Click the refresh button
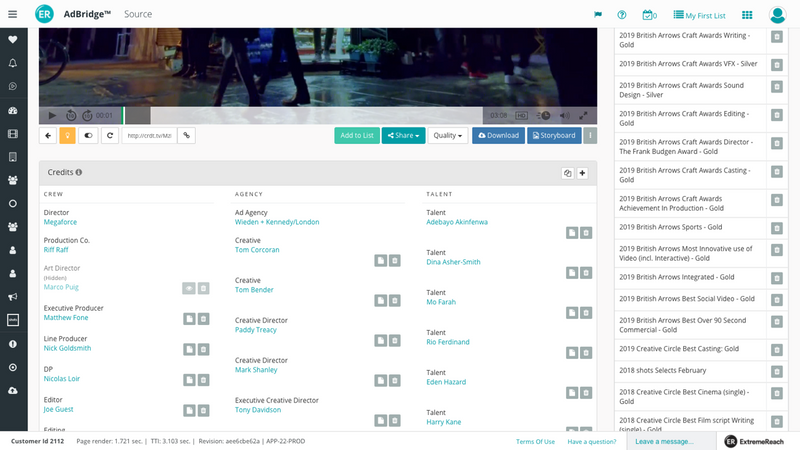This screenshot has height=450, width=800. click(110, 135)
